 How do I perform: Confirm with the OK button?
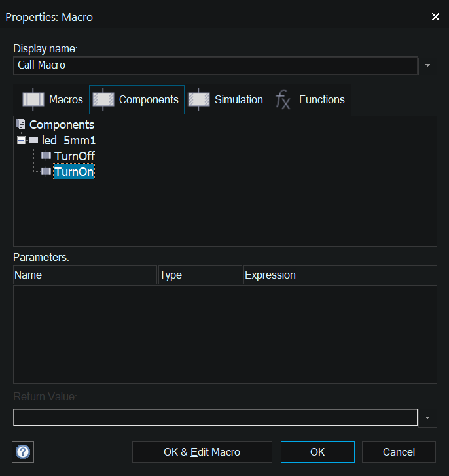tap(317, 452)
